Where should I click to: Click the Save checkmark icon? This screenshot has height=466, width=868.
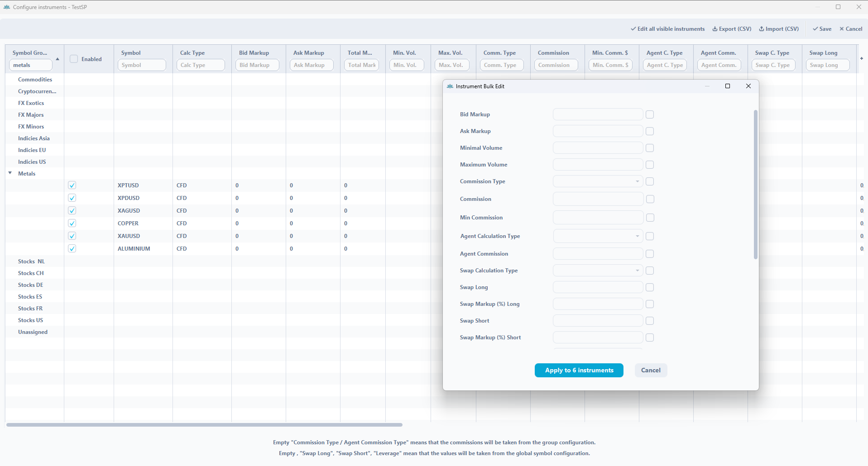click(x=815, y=29)
